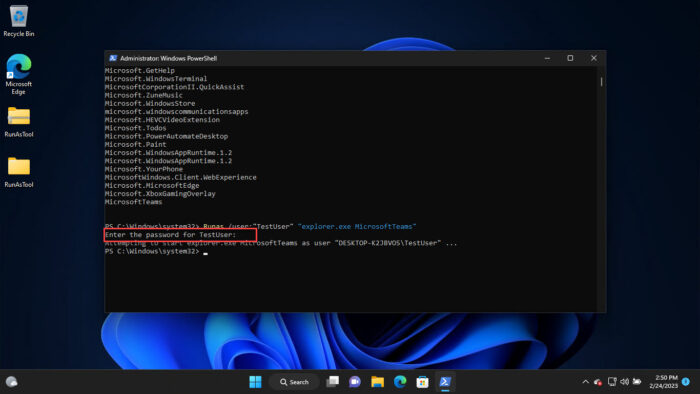Open the Windows Start menu
700x394 pixels.
[255, 382]
